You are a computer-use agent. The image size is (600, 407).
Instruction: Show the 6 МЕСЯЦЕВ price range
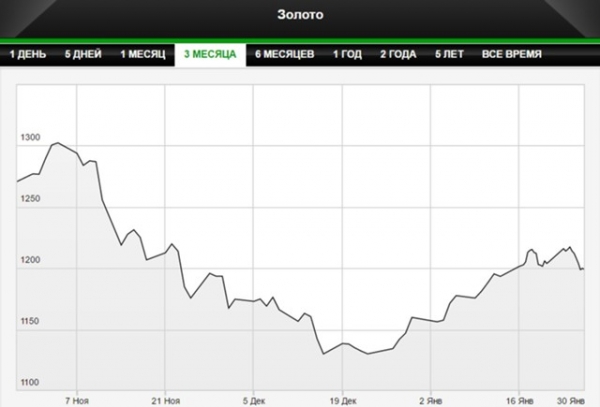(x=285, y=54)
